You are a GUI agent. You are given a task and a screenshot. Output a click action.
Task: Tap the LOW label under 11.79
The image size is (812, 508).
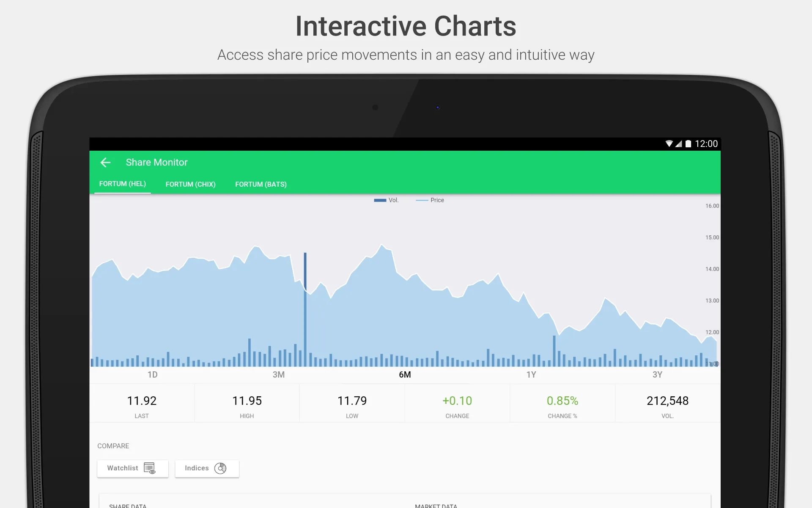352,416
